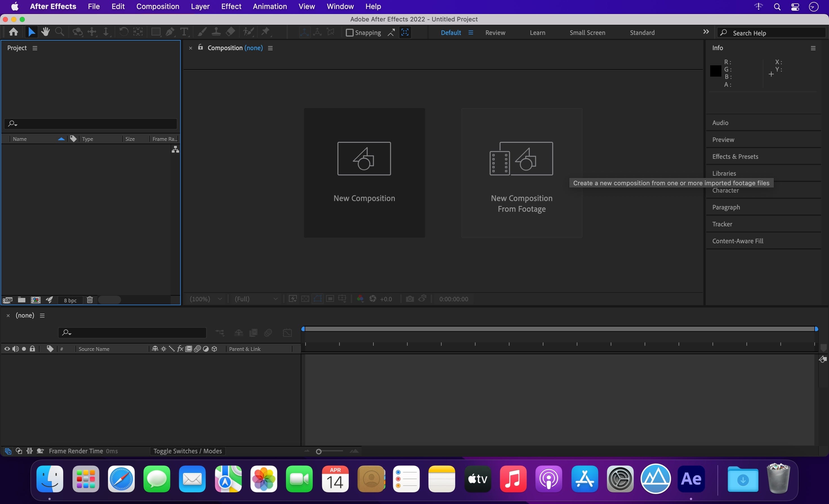Viewport: 829px width, 504px height.
Task: Click the Brush tool icon
Action: (x=201, y=32)
